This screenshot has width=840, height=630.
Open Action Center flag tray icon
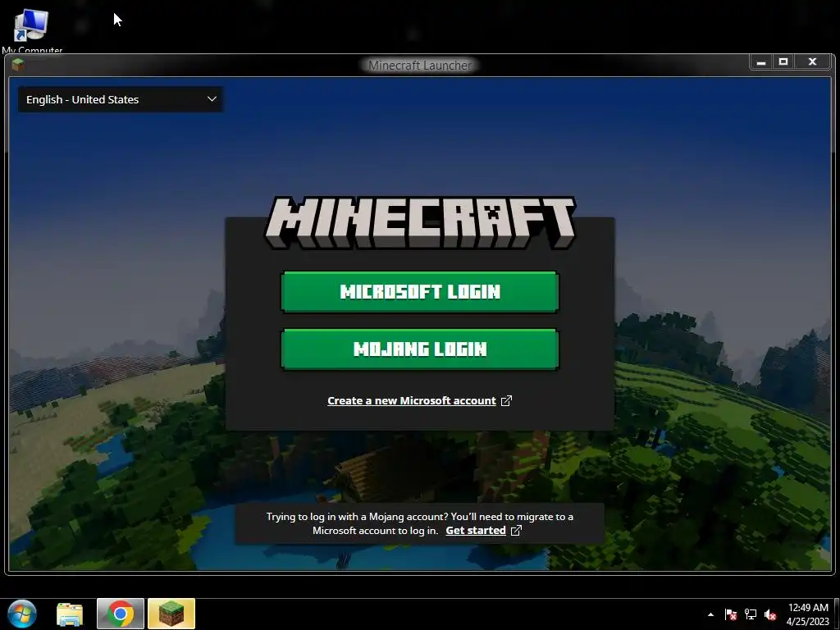731,614
